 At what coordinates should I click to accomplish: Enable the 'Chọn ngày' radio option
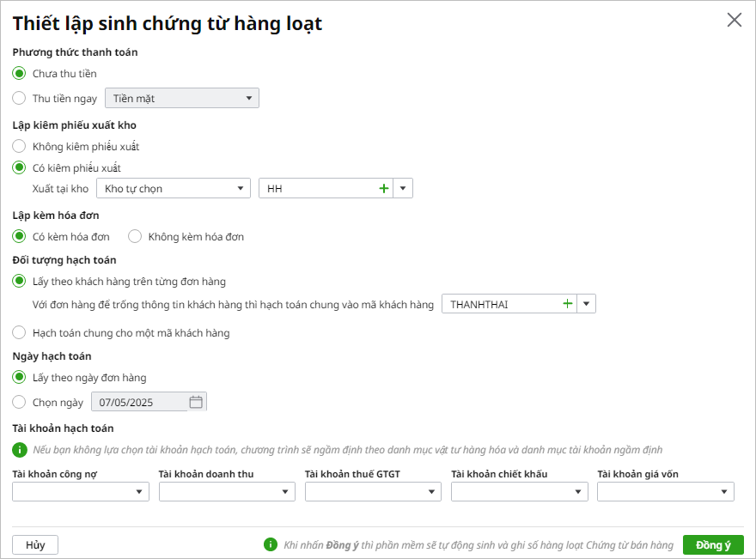click(19, 402)
